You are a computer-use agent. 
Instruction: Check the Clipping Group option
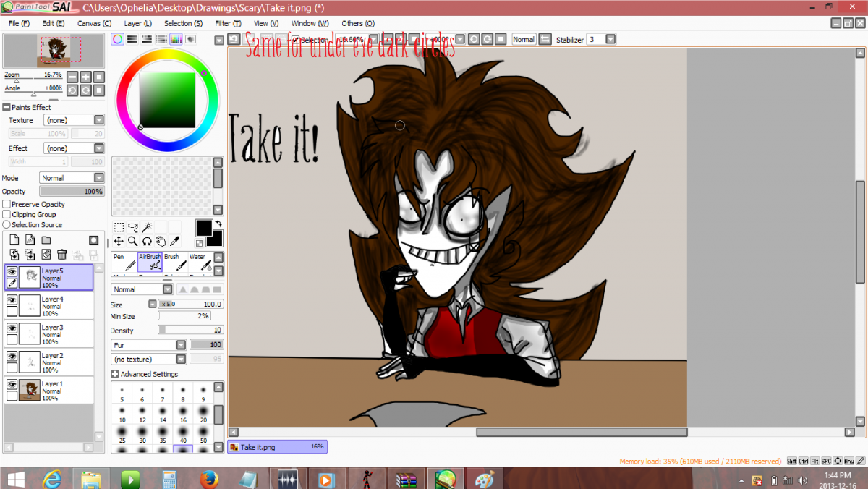click(x=7, y=215)
